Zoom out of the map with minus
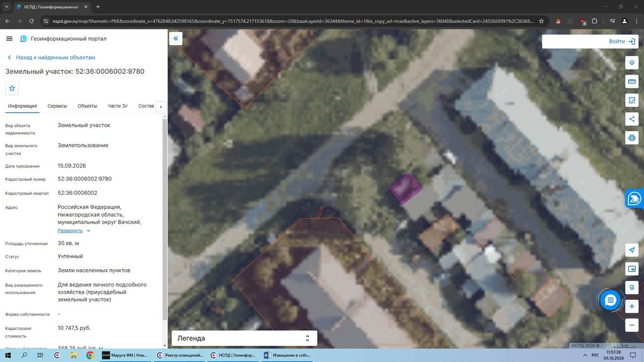The image size is (644, 362). coord(632,325)
